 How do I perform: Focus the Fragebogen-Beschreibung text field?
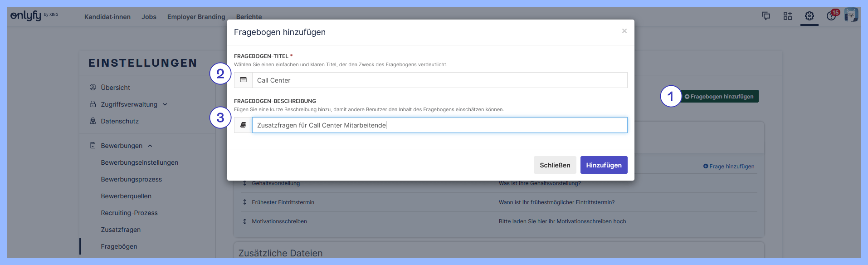[x=439, y=125]
